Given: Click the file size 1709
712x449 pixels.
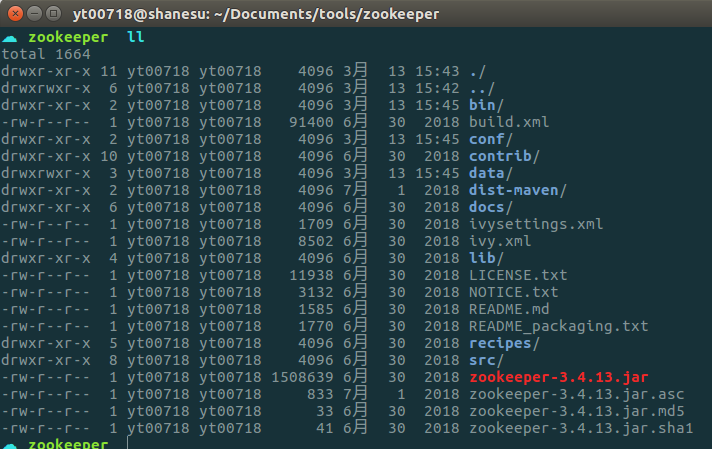Looking at the screenshot, I should 316,224.
